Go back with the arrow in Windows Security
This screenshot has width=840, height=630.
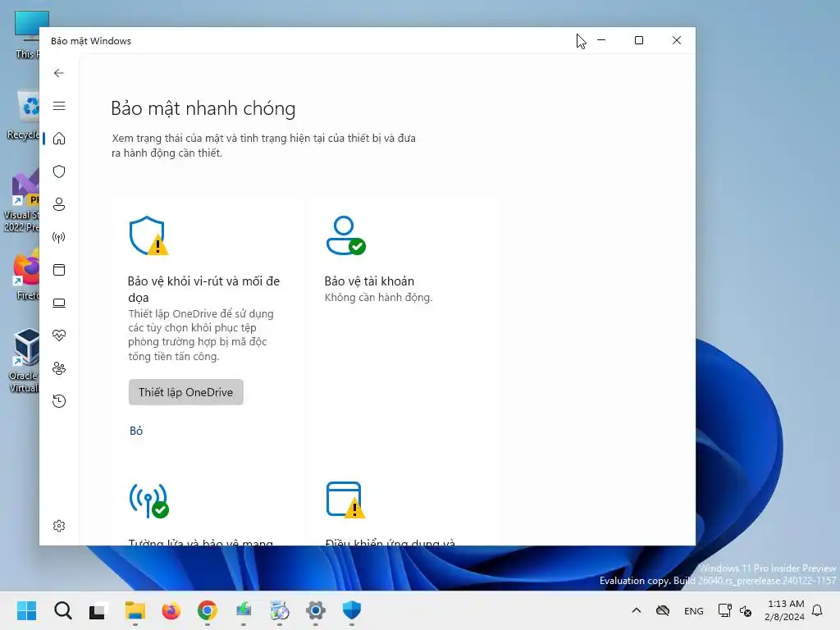pos(59,73)
